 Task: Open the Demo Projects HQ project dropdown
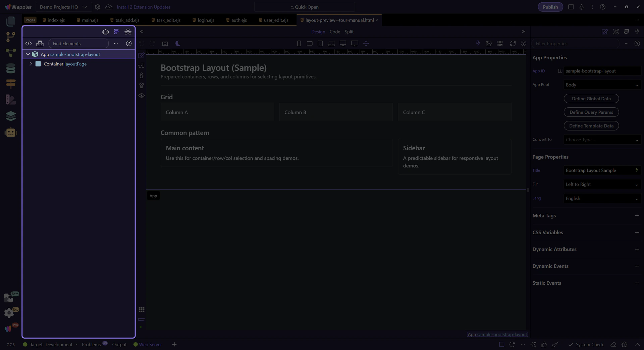pos(63,7)
